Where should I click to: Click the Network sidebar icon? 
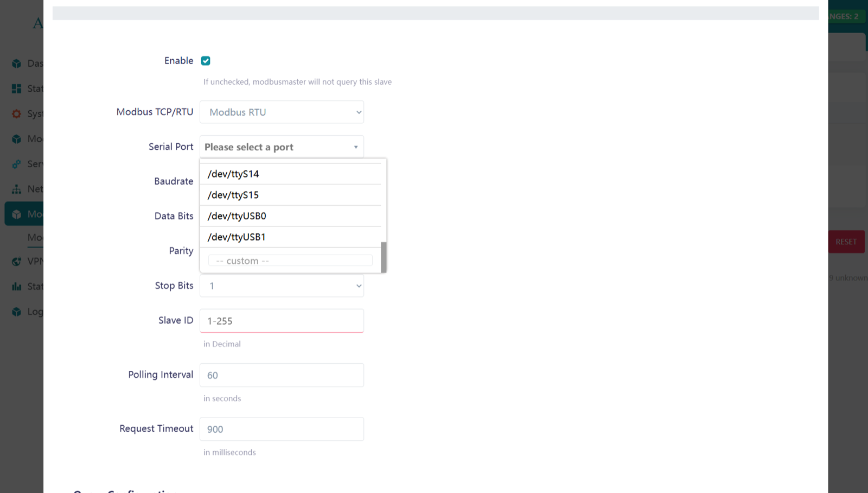point(17,189)
